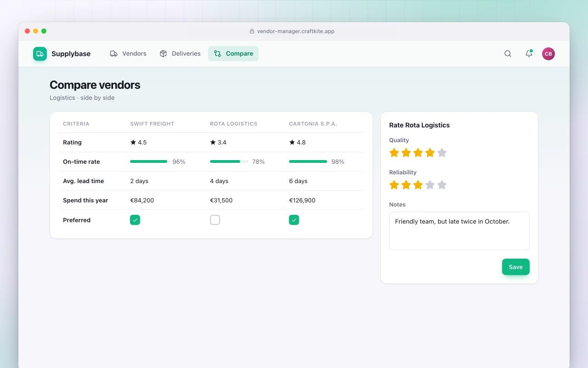Image resolution: width=588 pixels, height=368 pixels.
Task: Set Quality rating to four stars
Action: (430, 153)
